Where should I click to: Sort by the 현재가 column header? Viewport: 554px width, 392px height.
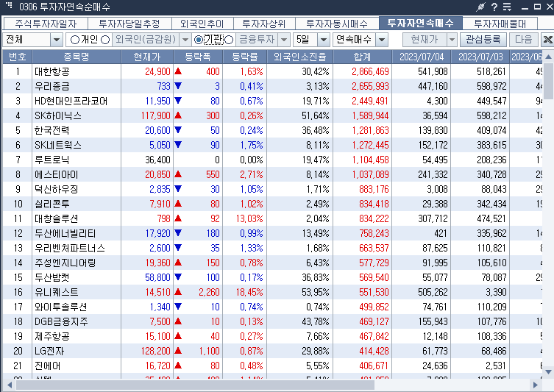point(147,57)
